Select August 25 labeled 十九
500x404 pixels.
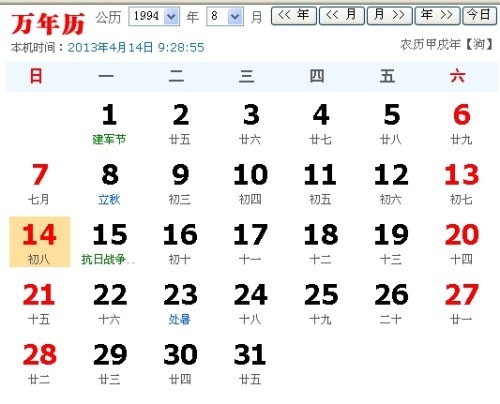coord(321,303)
